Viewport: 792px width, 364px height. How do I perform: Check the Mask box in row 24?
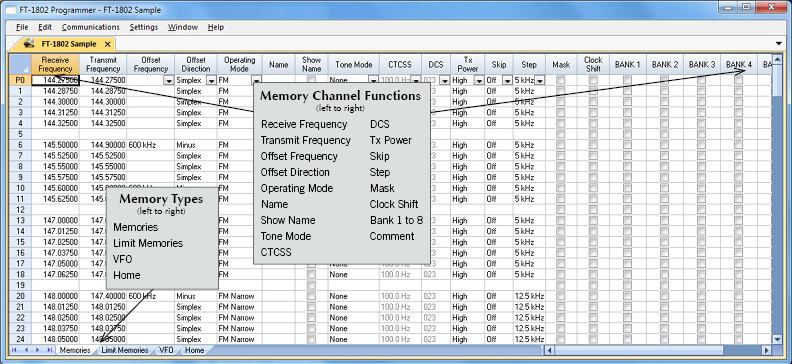coord(561,339)
